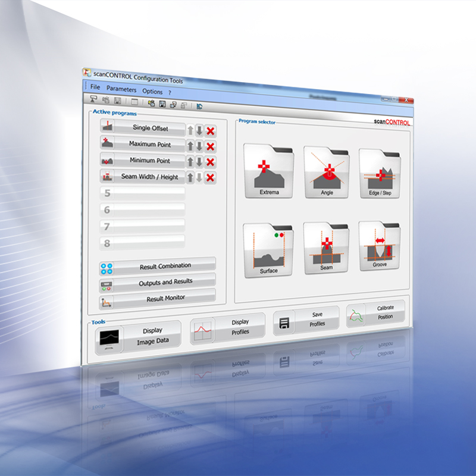
Task: Select empty program slot 7
Action: 142,226
